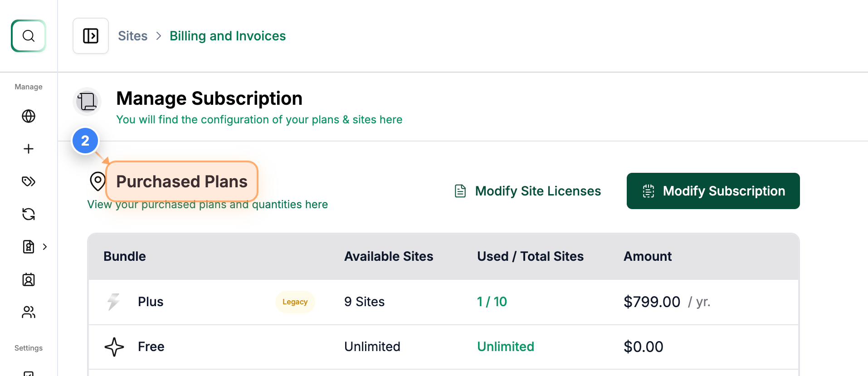Viewport: 868px width, 376px height.
Task: Click the sparkle icon on the Free plan row
Action: (114, 347)
